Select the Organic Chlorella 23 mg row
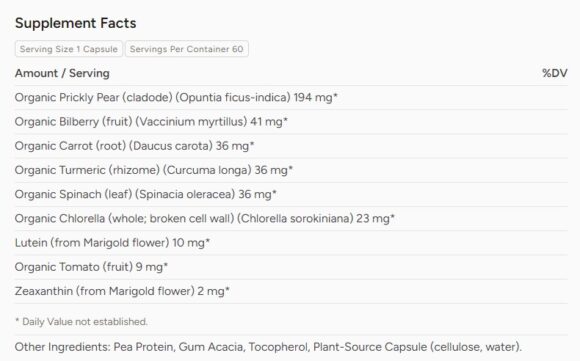The height and width of the screenshot is (361, 580). click(291, 219)
